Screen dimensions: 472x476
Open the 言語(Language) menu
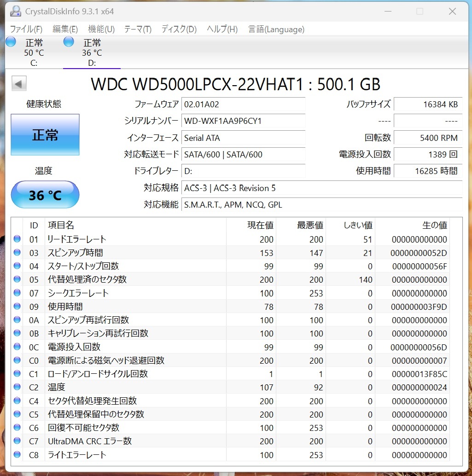point(276,29)
